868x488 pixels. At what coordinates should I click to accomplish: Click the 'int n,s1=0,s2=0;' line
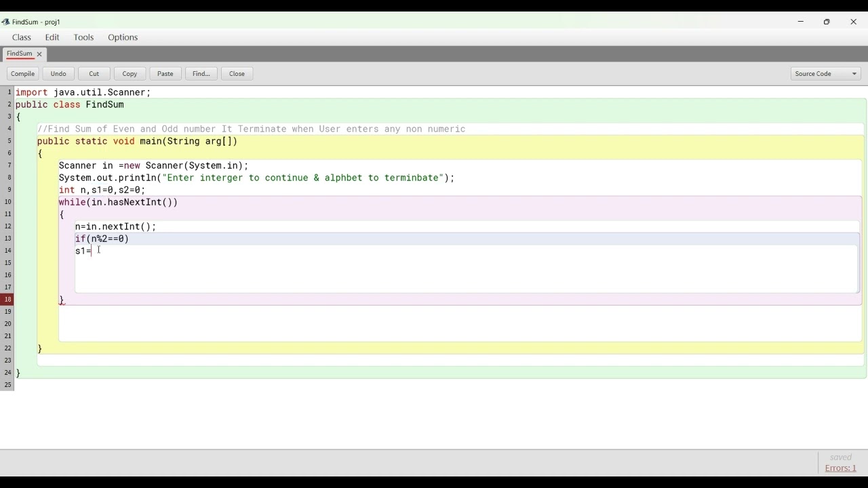pyautogui.click(x=102, y=190)
